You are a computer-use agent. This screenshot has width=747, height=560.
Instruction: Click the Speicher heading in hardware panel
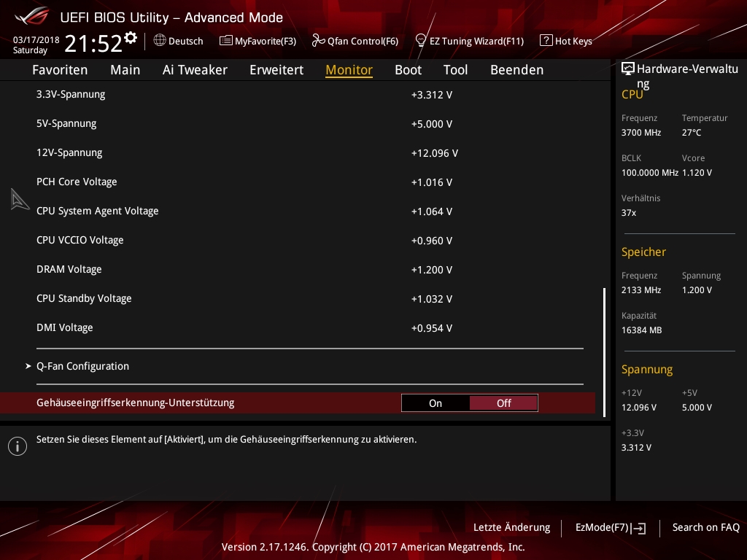click(643, 252)
